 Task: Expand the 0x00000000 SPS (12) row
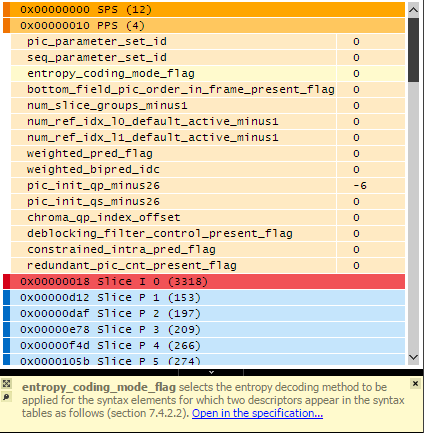(x=204, y=9)
